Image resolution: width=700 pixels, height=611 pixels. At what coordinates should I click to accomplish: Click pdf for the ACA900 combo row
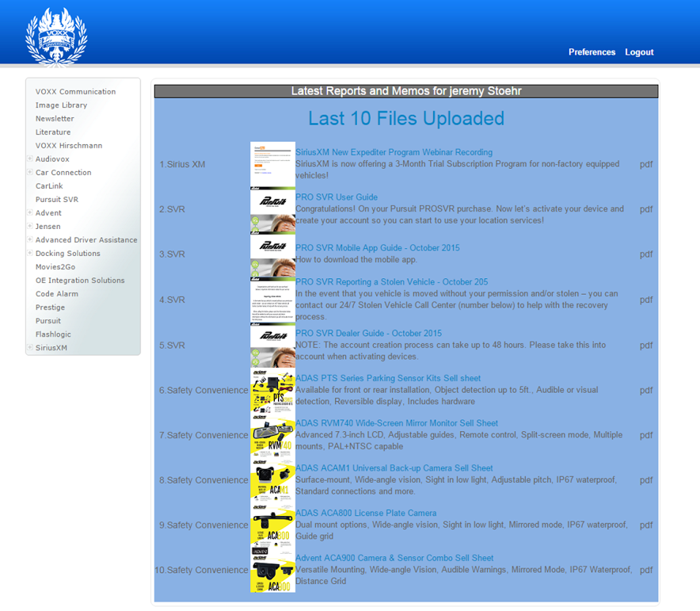(x=646, y=570)
